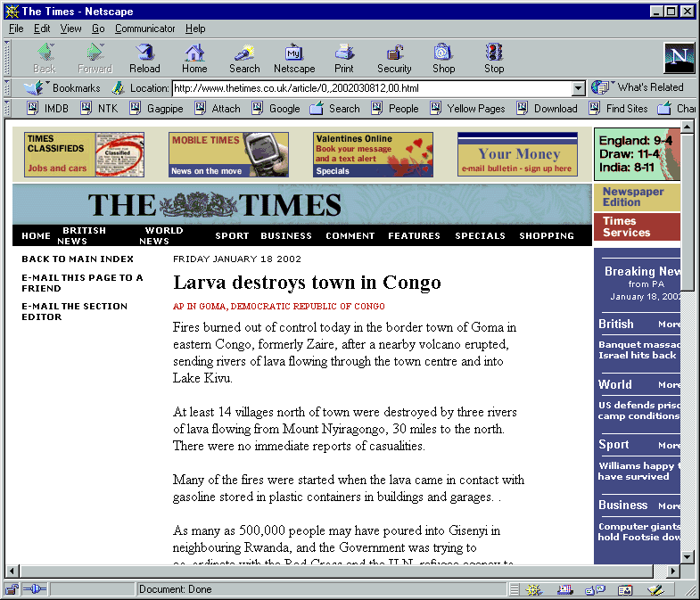Click the Forward navigation icon
700x600 pixels.
[95, 53]
